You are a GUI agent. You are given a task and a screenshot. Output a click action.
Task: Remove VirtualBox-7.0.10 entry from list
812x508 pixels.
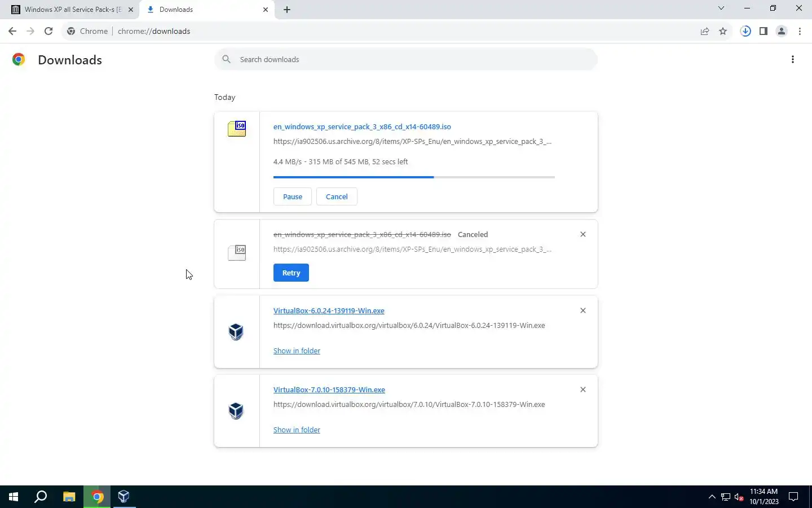[583, 389]
